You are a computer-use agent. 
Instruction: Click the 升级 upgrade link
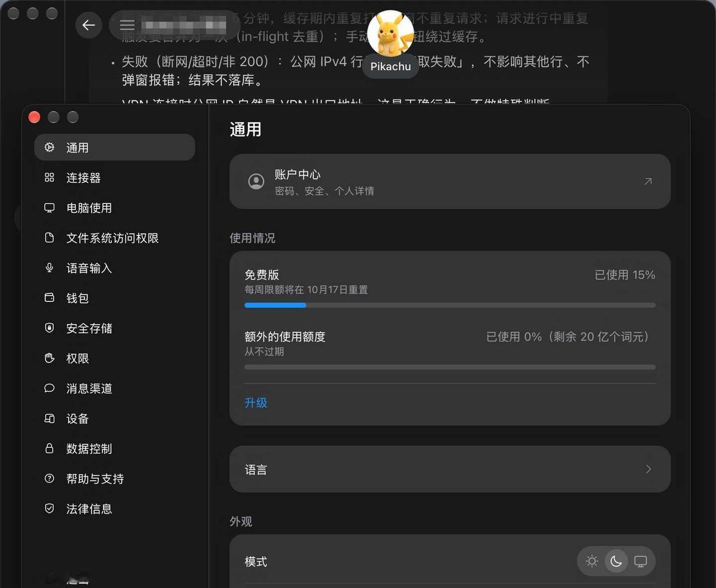point(256,402)
